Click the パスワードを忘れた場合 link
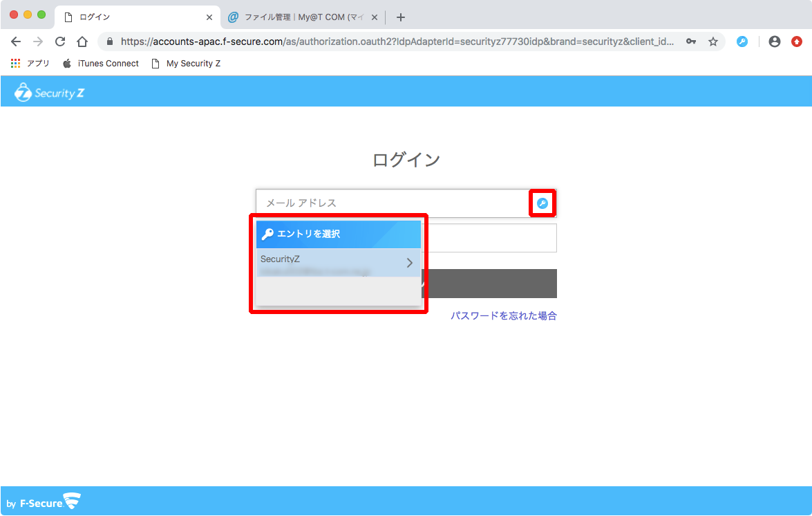Image resolution: width=812 pixels, height=516 pixels. tap(503, 315)
